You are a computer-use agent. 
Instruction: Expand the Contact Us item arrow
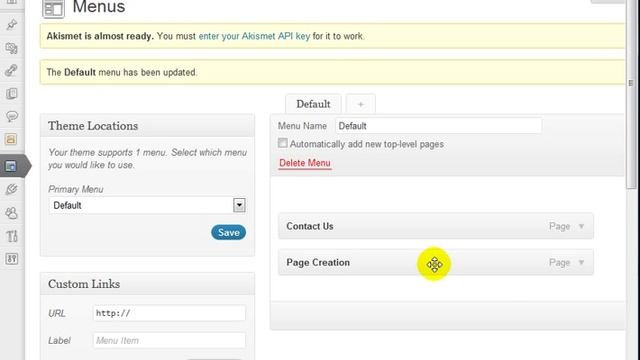point(581,226)
